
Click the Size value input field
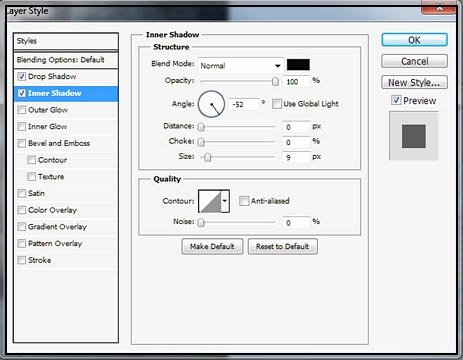click(x=296, y=157)
